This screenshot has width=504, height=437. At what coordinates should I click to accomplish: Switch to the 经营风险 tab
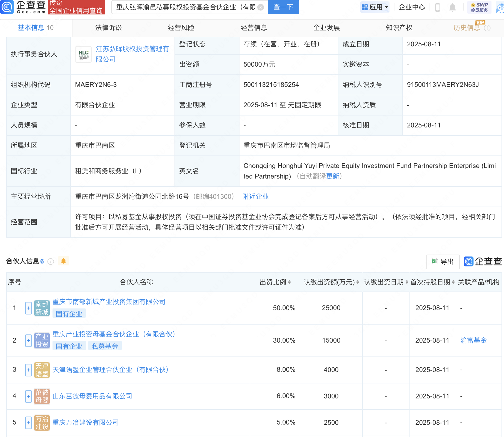coord(181,28)
